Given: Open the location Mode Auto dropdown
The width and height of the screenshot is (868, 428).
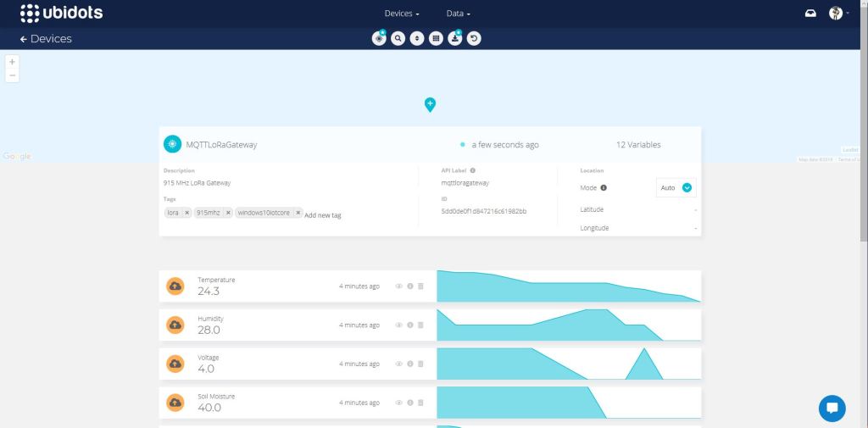Looking at the screenshot, I should (687, 187).
